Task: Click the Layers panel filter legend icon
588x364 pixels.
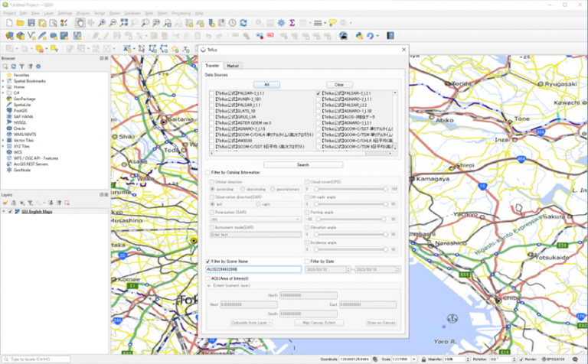Action: pos(30,203)
